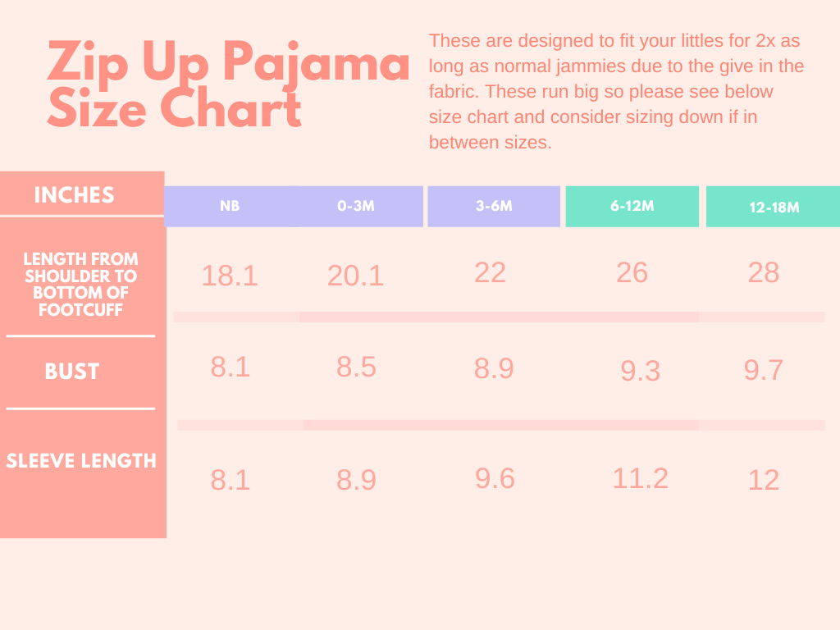Select the green 6-12M size header

[632, 206]
